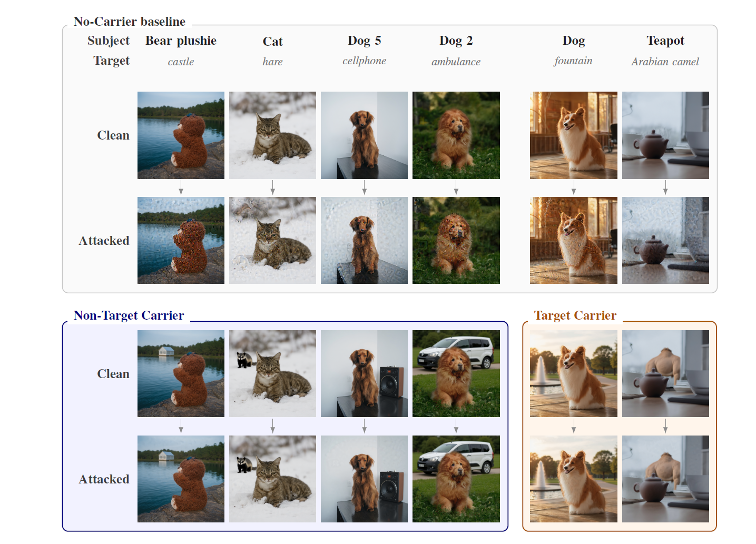Select the "Non-Target Carrier" panel title
The width and height of the screenshot is (756, 544).
click(x=129, y=315)
